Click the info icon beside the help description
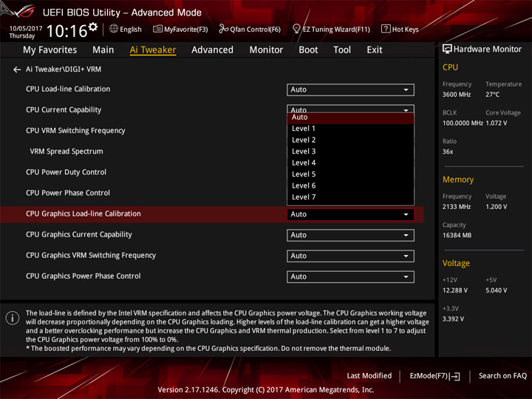The width and height of the screenshot is (532, 399). click(13, 318)
